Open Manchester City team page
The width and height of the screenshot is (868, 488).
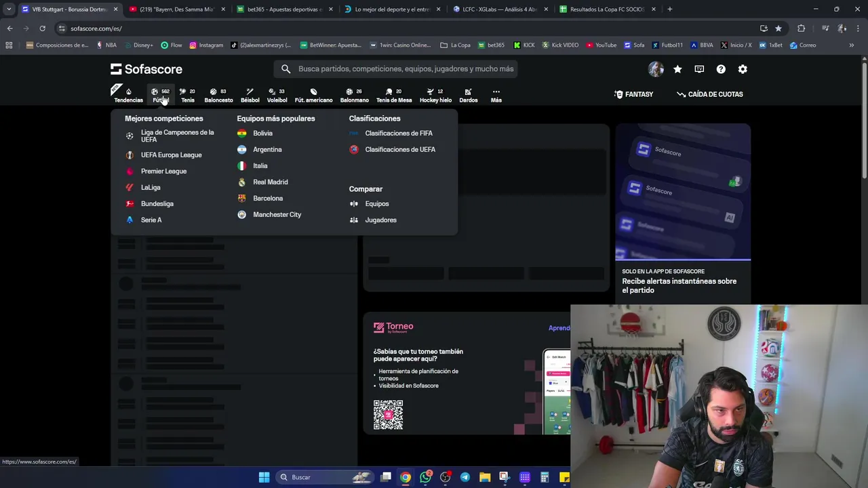[x=269, y=214]
